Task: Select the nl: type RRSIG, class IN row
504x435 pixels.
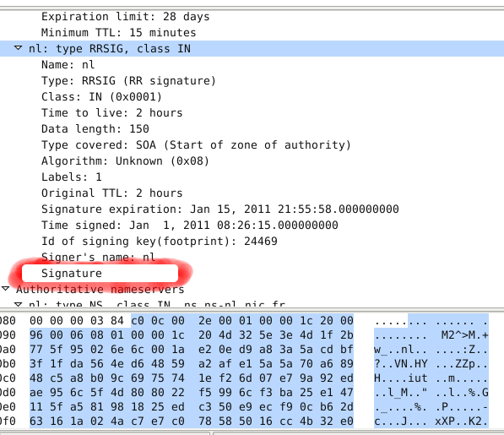Action: [x=252, y=48]
